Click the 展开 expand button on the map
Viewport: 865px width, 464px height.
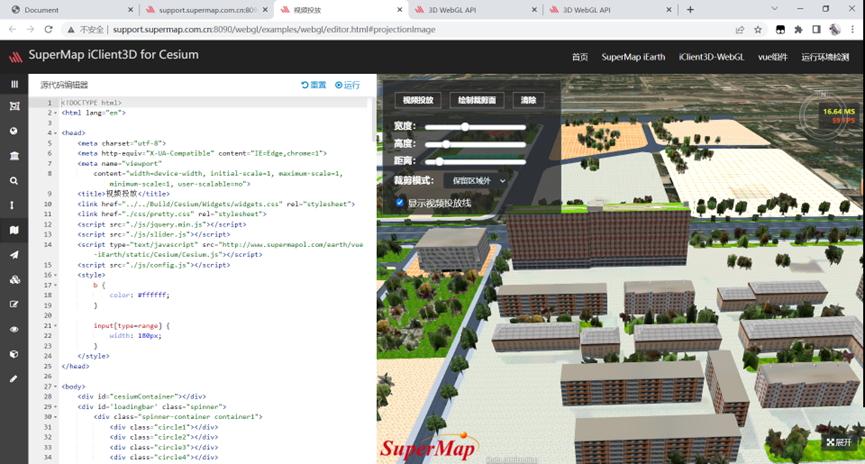(839, 442)
